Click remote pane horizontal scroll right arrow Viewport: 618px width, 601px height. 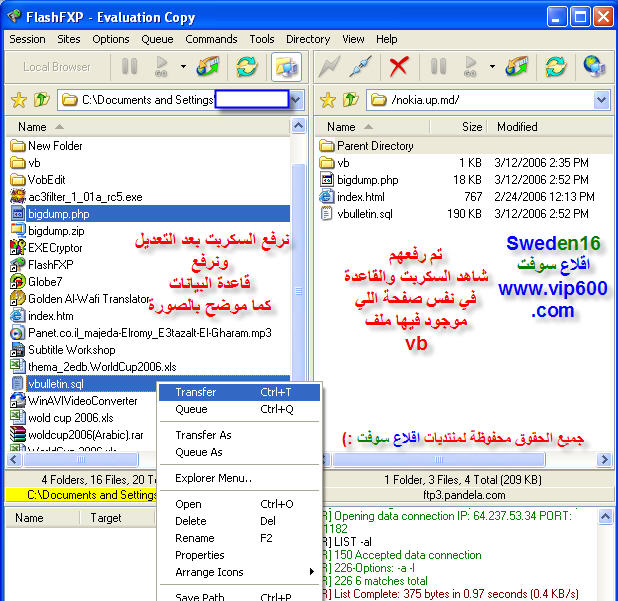coord(605,460)
